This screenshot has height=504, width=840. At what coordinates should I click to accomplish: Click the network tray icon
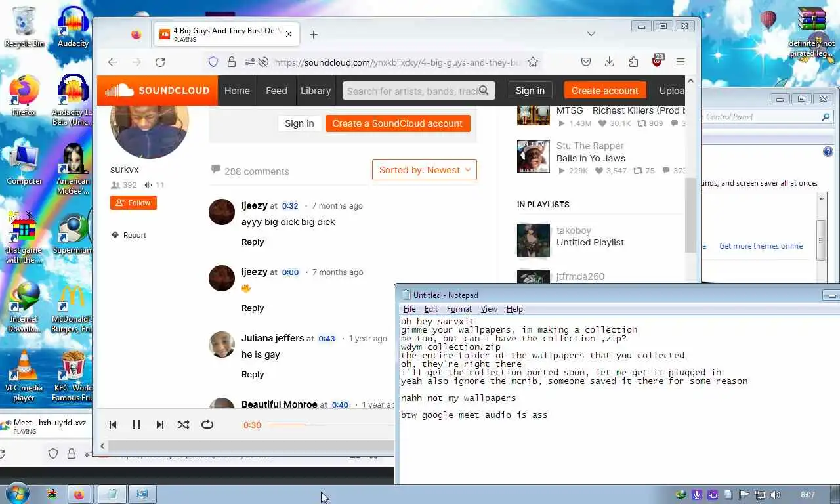tap(759, 495)
